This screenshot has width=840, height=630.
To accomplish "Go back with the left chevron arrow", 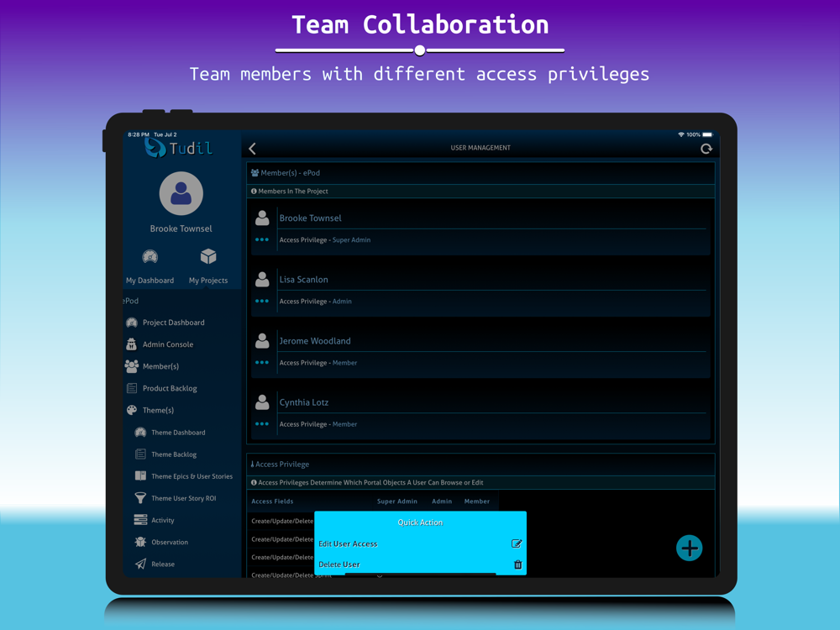I will [x=252, y=149].
